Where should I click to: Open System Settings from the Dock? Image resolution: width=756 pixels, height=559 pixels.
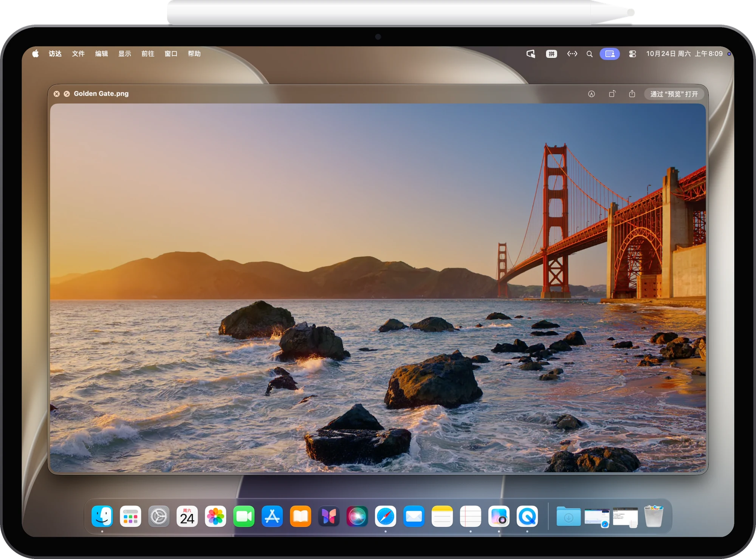pos(159,516)
